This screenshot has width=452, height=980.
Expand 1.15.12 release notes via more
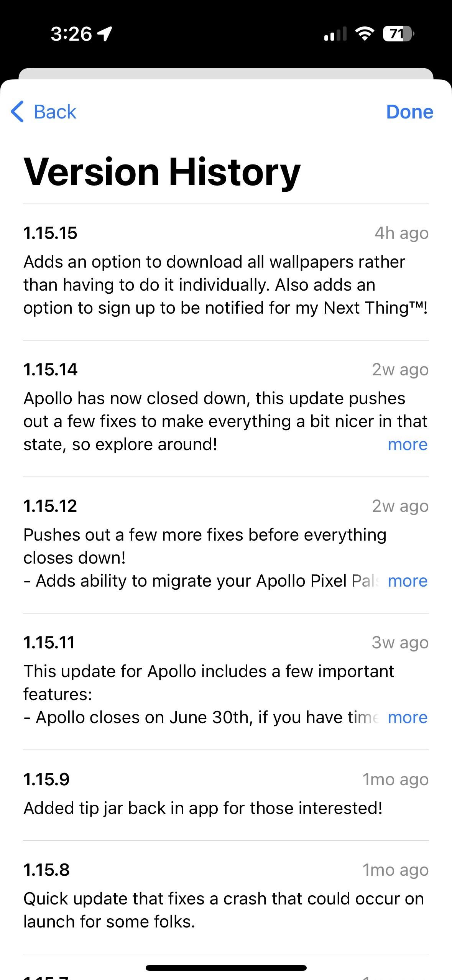408,581
